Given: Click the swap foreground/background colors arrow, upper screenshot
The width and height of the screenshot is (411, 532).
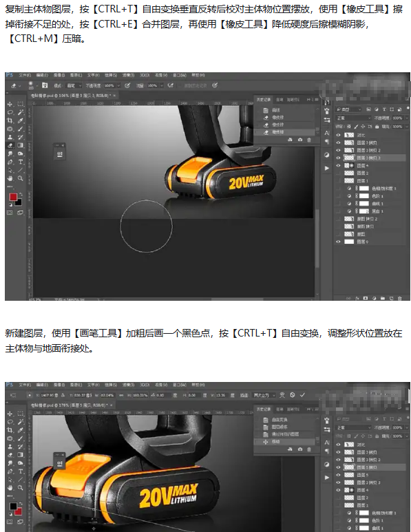Looking at the screenshot, I should [21, 194].
